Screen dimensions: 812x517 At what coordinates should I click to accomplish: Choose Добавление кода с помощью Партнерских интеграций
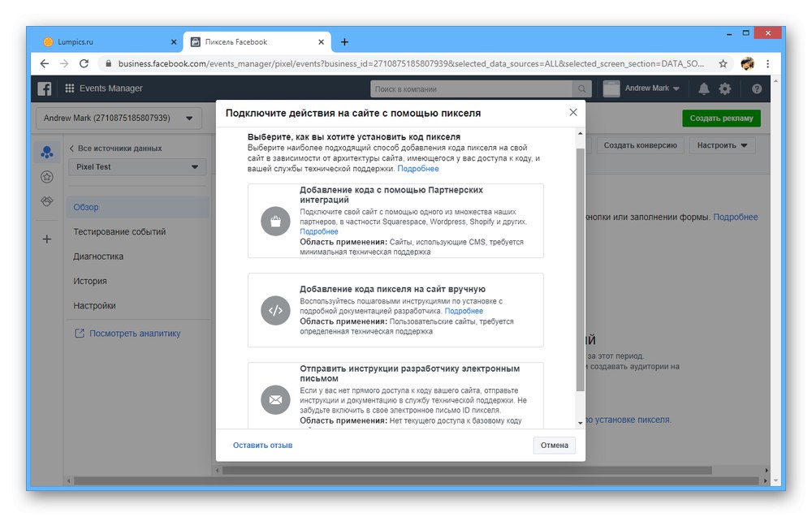click(395, 221)
